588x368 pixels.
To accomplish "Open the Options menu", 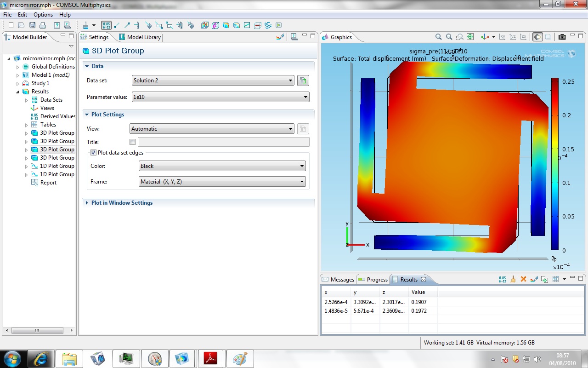I will [43, 15].
